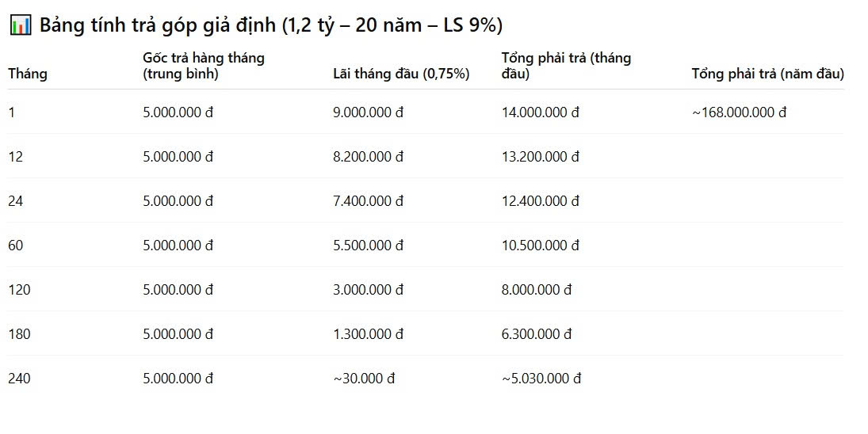Click the Lãi tháng đầu (0,75%) header
868x434 pixels.
[401, 74]
